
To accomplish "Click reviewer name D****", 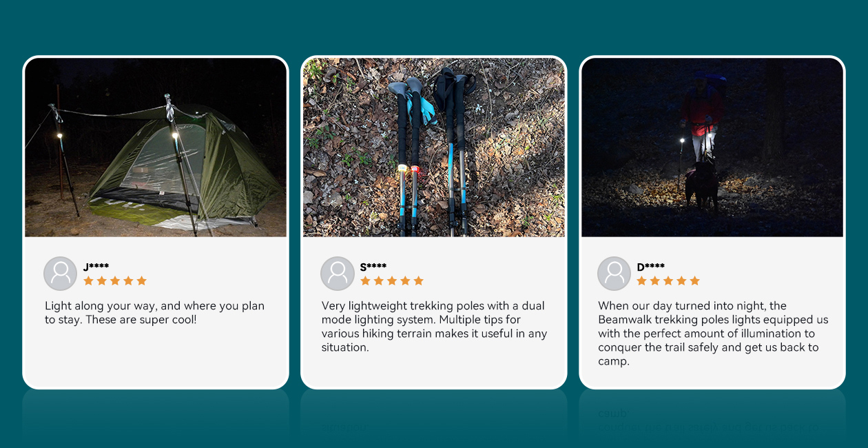I will pos(650,267).
